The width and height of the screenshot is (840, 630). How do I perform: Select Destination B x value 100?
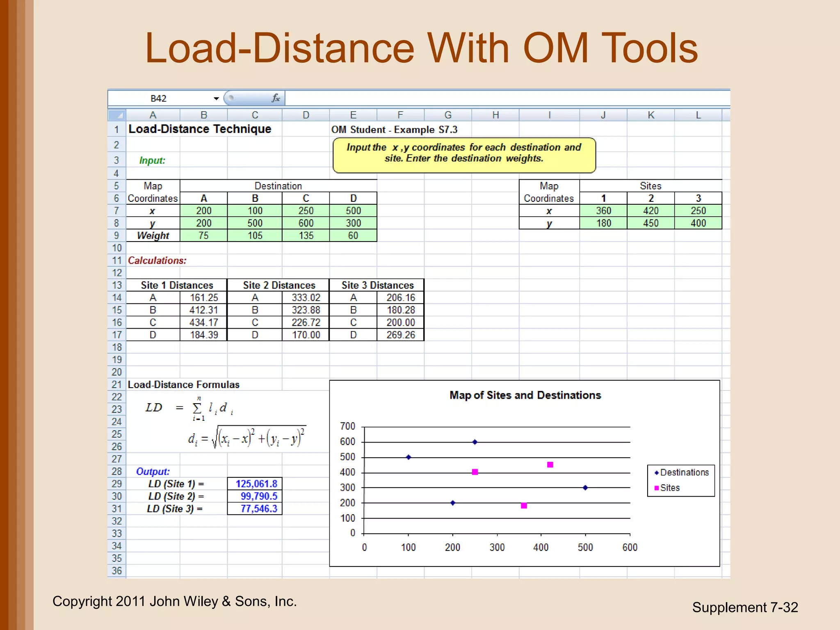coord(255,211)
